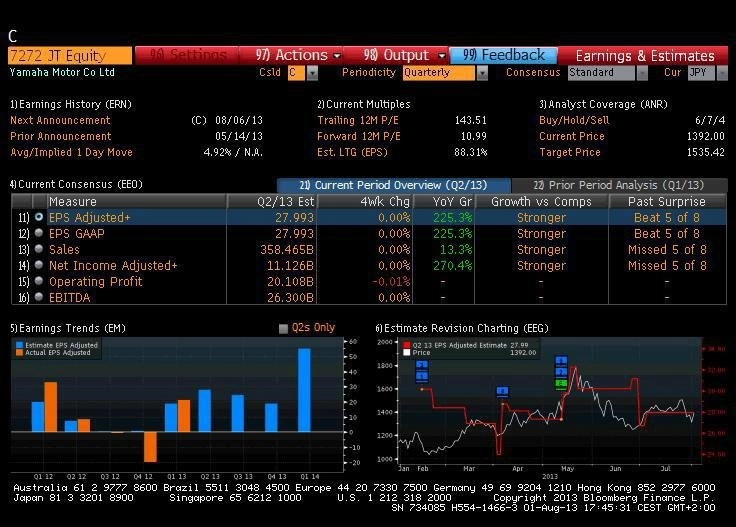
Task: Click the red Q2 13 EPS Estimate legend swatch
Action: pos(406,345)
